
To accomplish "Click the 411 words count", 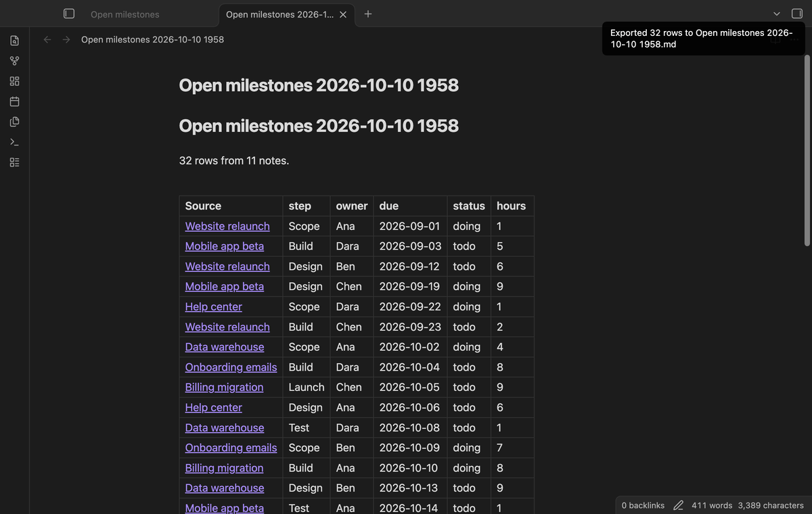I will (712, 505).
